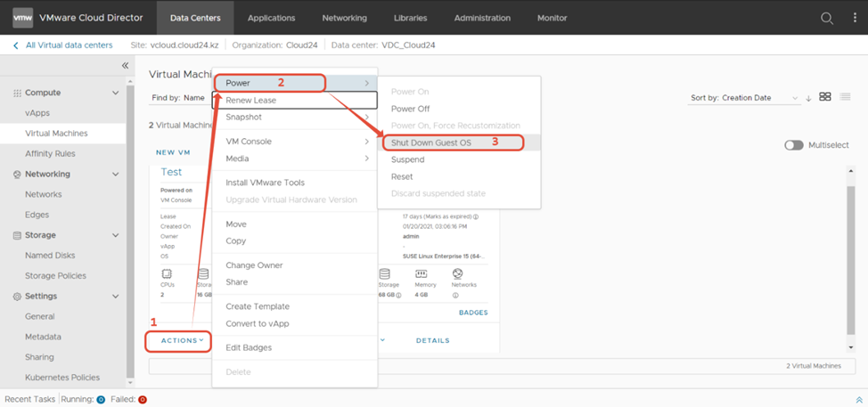868x407 pixels.
Task: Click the search magnifier icon in header
Action: click(827, 18)
